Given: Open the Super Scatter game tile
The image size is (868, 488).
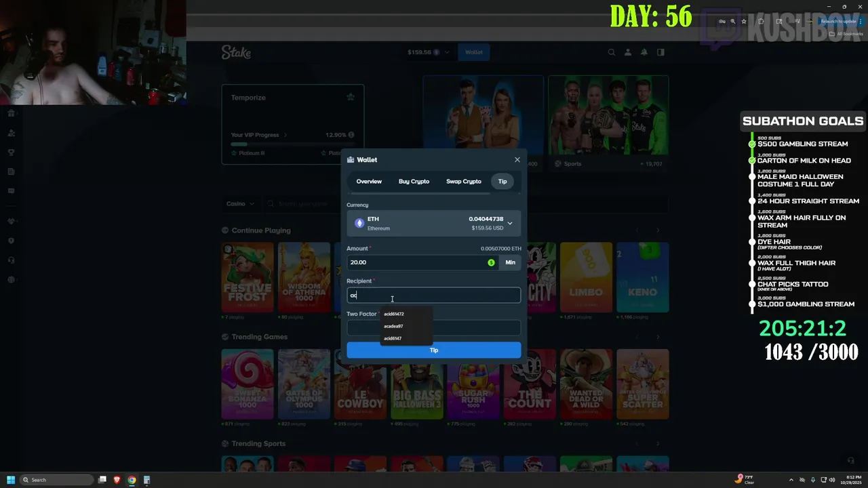Looking at the screenshot, I should tap(642, 384).
